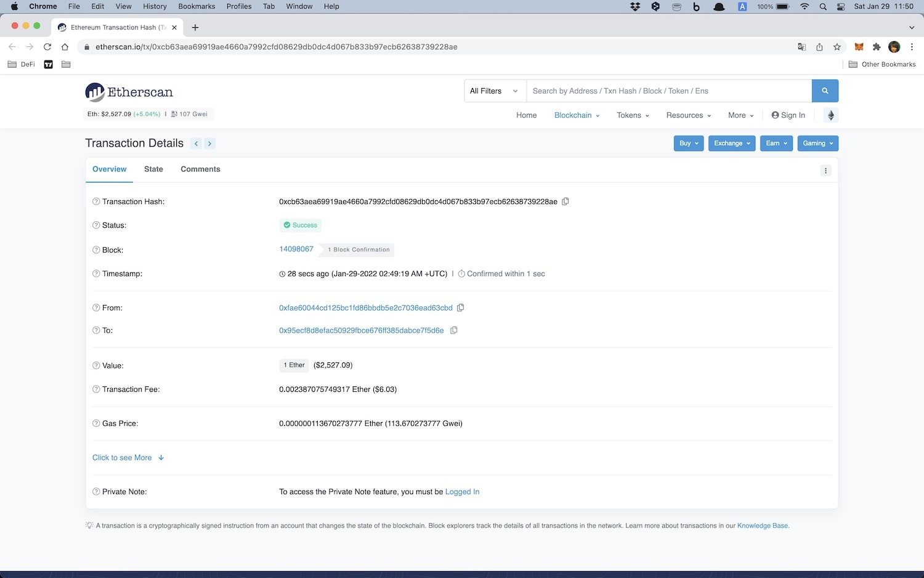
Task: Click the Ethereum network diamond icon
Action: [x=830, y=115]
